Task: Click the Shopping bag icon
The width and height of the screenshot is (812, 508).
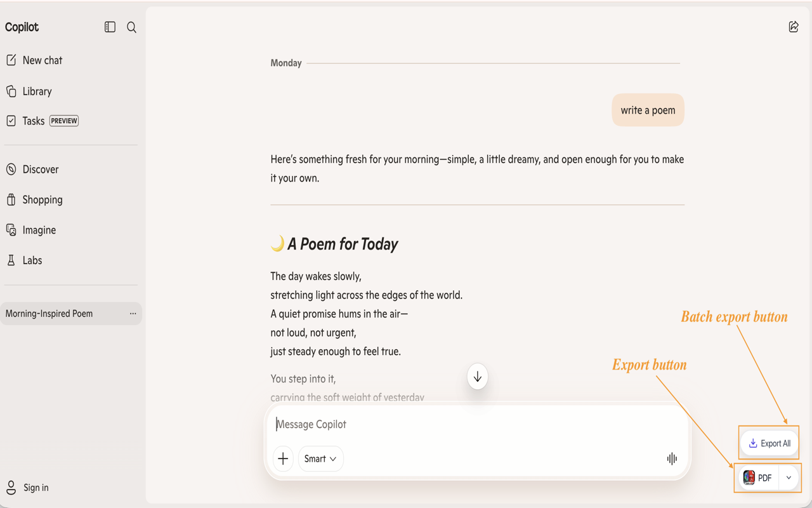Action: 11,199
